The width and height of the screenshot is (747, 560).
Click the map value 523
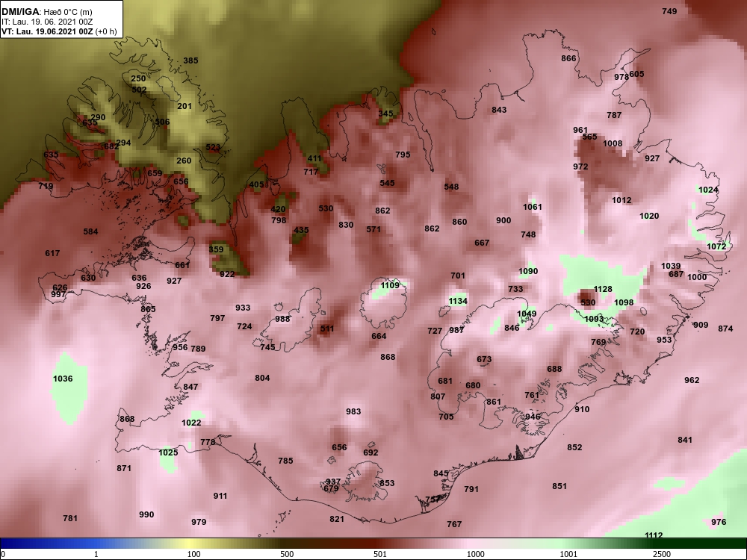click(x=213, y=148)
